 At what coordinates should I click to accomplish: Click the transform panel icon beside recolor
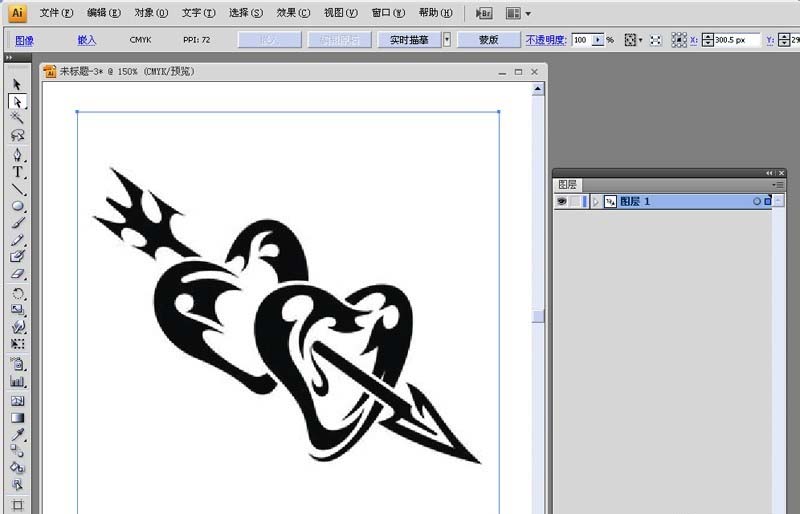tap(656, 40)
